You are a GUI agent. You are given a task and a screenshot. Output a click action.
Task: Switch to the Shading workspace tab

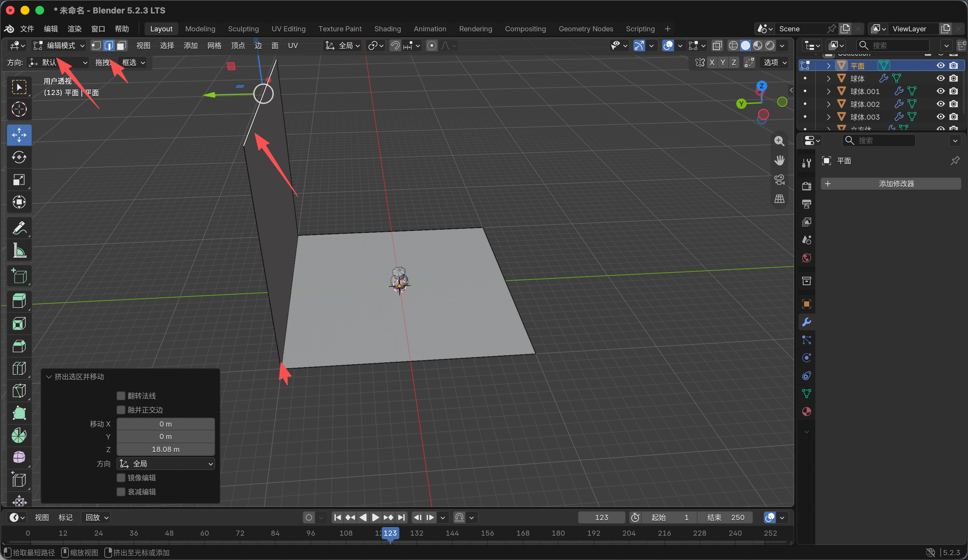387,29
